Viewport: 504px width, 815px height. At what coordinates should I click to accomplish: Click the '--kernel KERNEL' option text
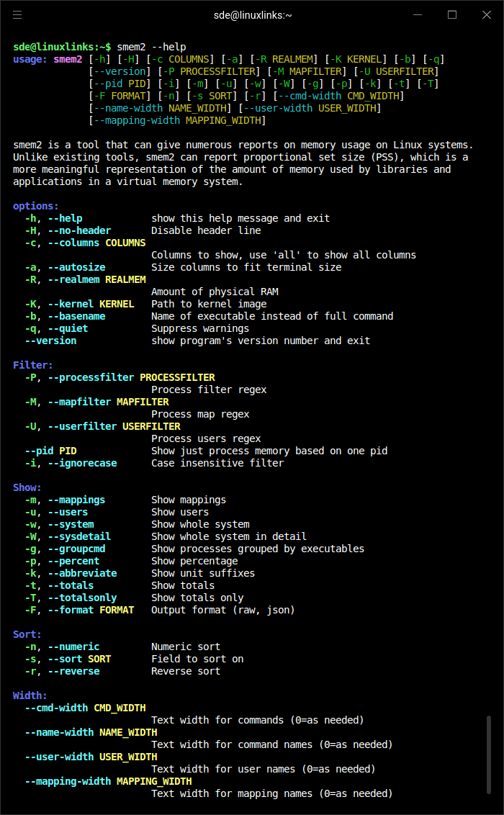click(91, 304)
